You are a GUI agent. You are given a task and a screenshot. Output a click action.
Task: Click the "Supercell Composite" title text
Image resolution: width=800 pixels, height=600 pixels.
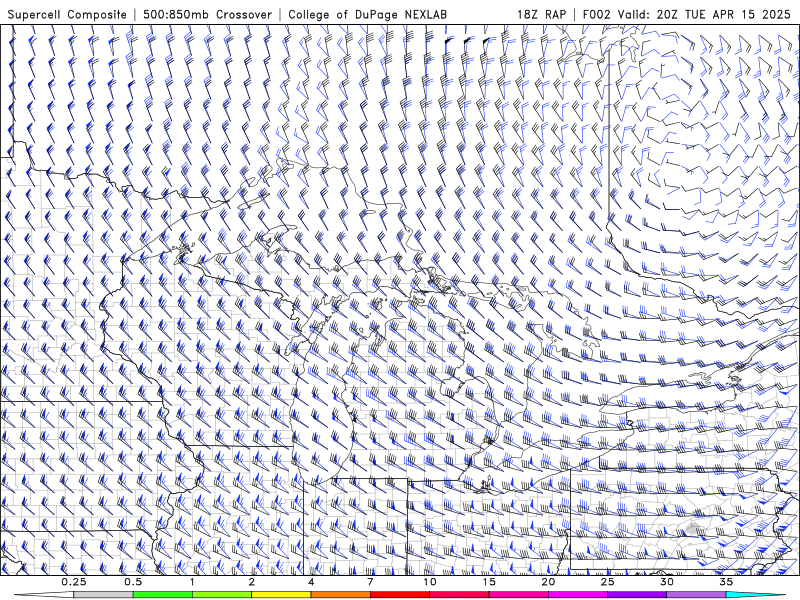pos(67,14)
